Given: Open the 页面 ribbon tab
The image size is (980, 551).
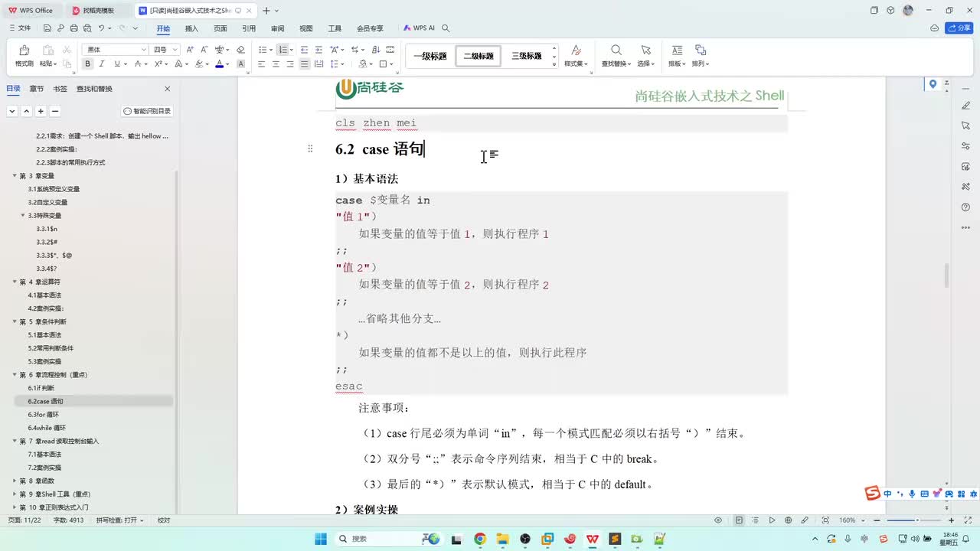Looking at the screenshot, I should click(x=220, y=28).
